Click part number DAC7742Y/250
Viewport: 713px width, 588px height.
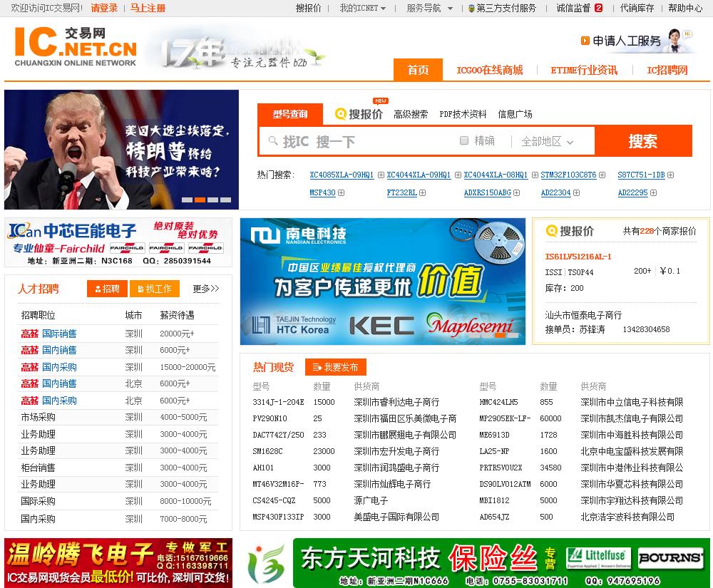click(x=278, y=435)
